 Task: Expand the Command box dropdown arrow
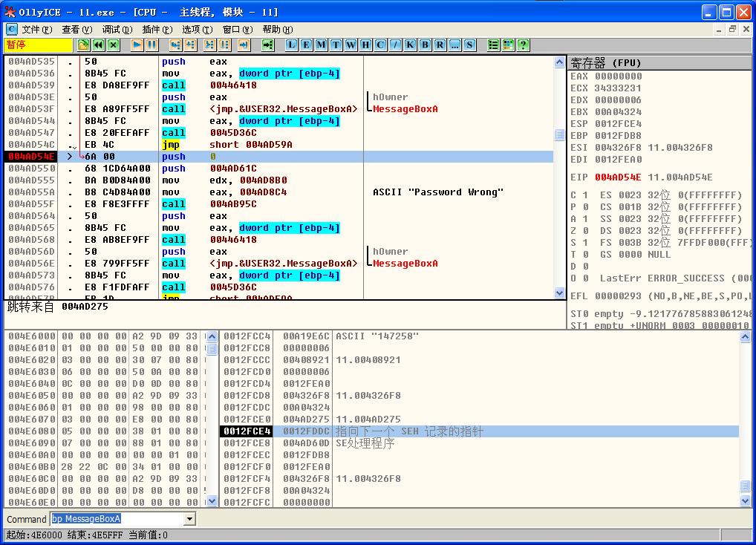point(190,519)
